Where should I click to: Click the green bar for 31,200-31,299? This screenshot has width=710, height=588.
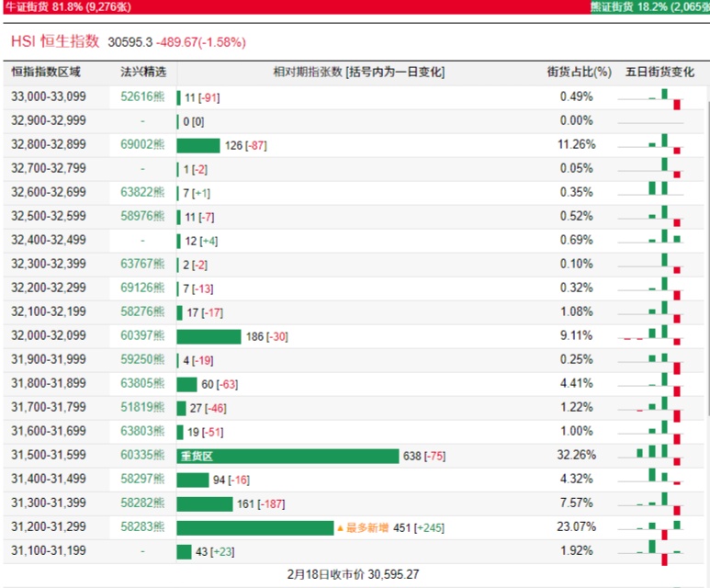click(255, 527)
